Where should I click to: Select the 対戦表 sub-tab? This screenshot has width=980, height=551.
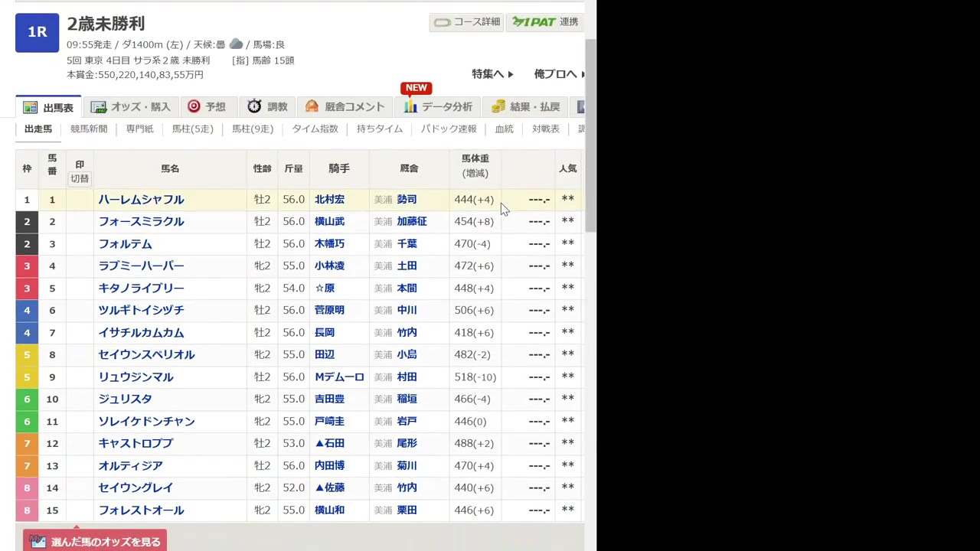(546, 129)
